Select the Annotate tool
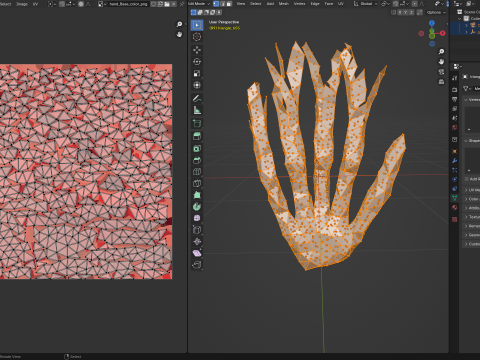 coord(197,98)
